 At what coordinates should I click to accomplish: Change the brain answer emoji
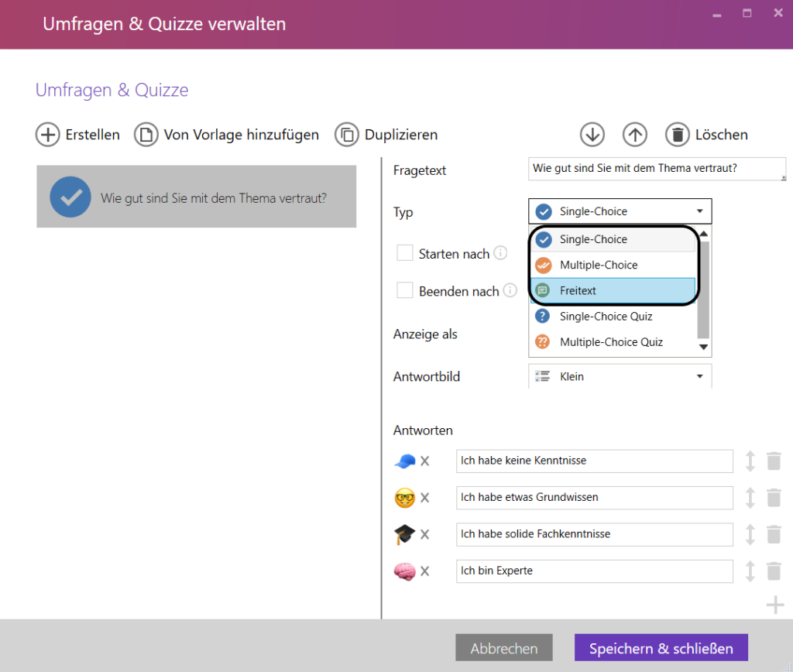pyautogui.click(x=404, y=571)
